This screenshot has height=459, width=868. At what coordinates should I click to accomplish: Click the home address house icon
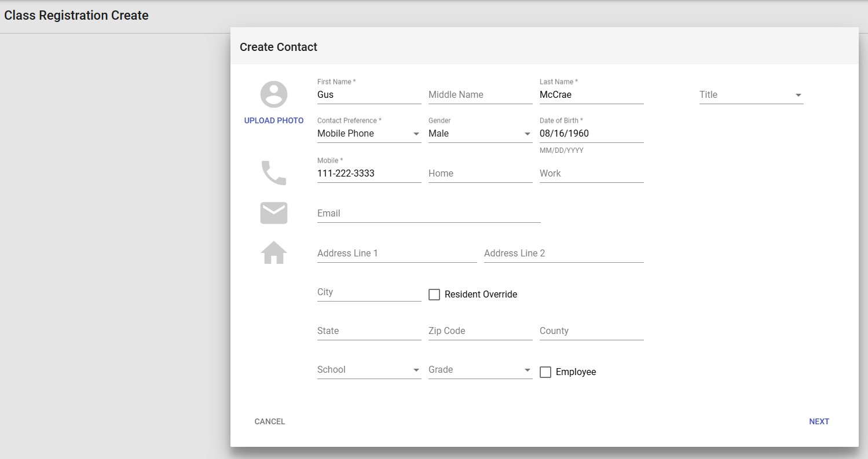pos(274,253)
